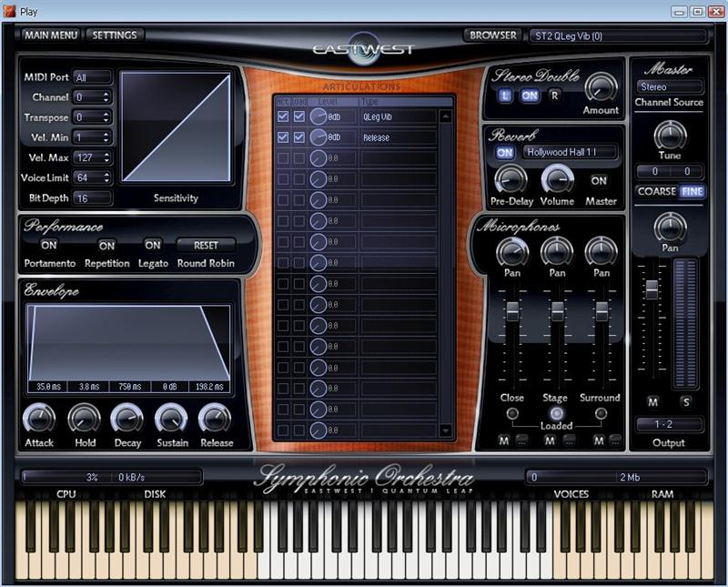Open ST2 QLeg Vib instrument selector

pos(618,35)
